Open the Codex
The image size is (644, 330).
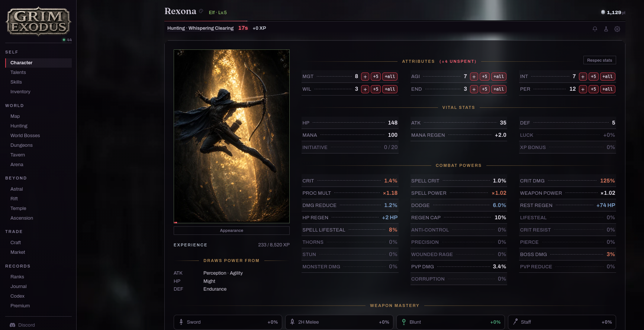(39, 296)
